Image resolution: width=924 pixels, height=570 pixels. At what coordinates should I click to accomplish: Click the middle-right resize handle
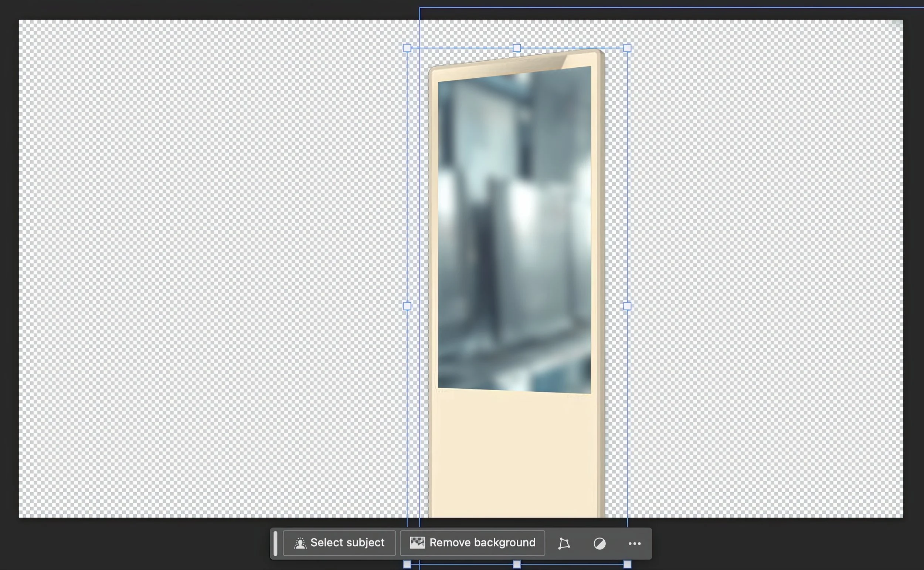[x=627, y=307]
